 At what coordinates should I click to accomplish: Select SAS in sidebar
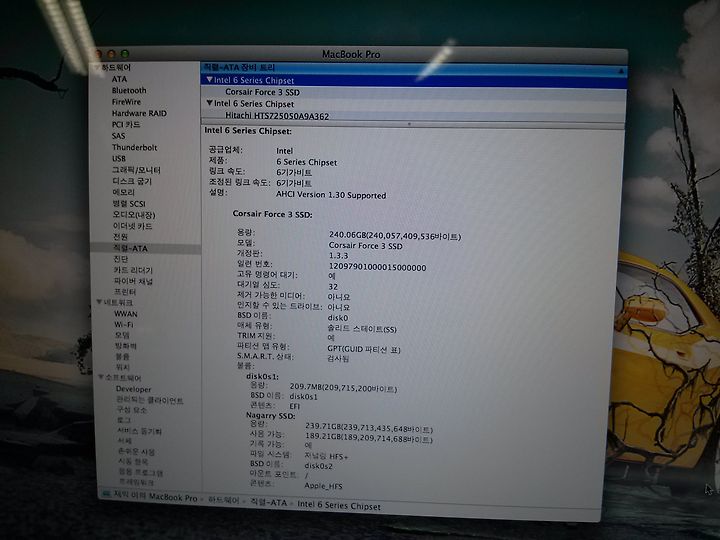click(x=118, y=136)
